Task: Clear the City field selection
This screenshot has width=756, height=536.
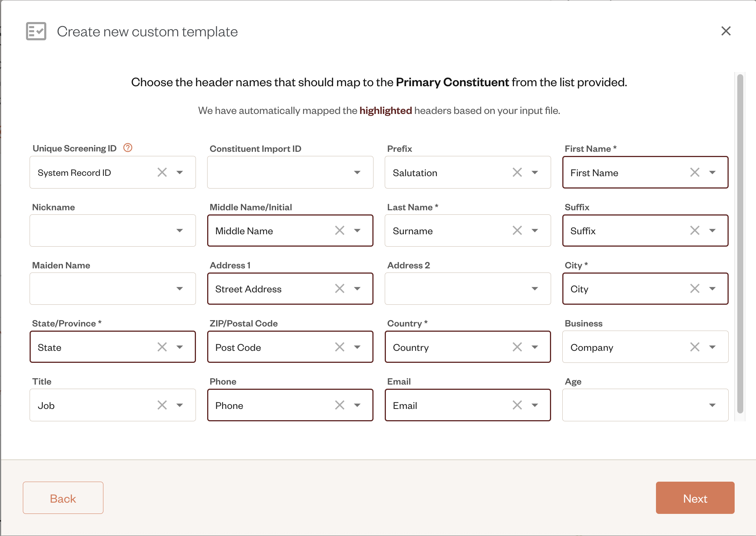Action: tap(695, 289)
